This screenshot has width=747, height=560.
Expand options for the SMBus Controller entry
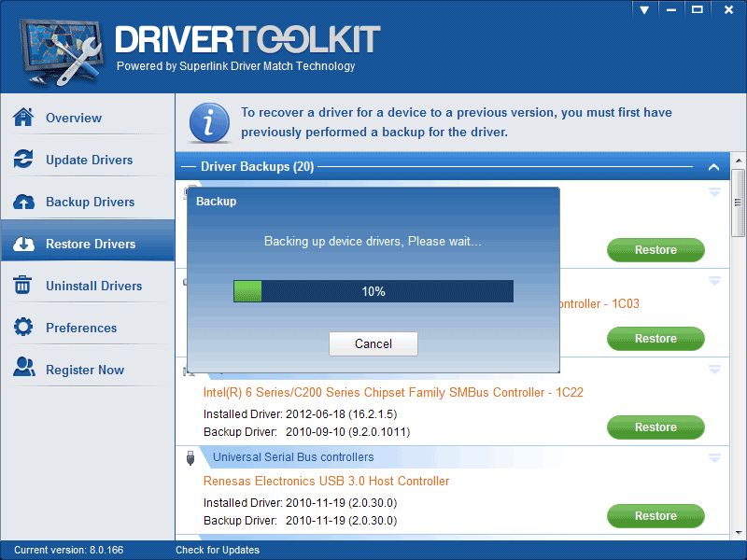tap(714, 368)
